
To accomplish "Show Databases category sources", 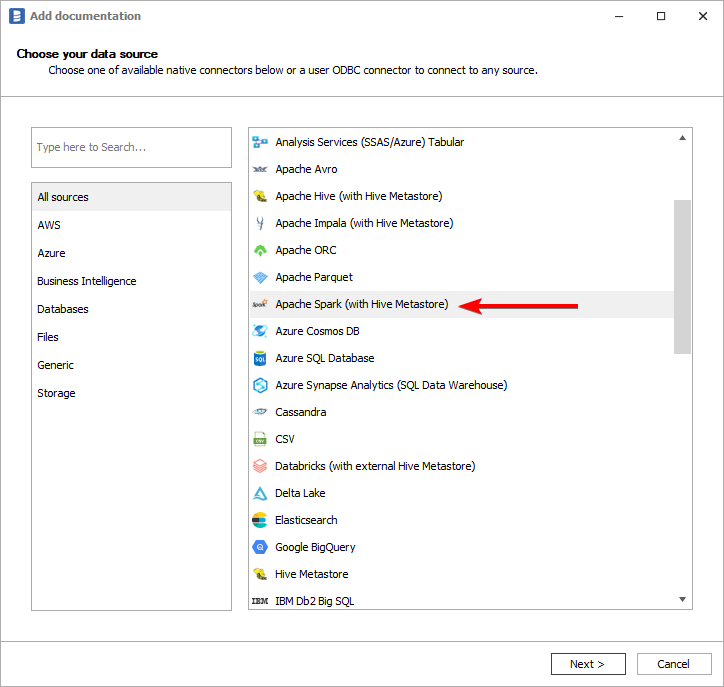I will coord(131,309).
